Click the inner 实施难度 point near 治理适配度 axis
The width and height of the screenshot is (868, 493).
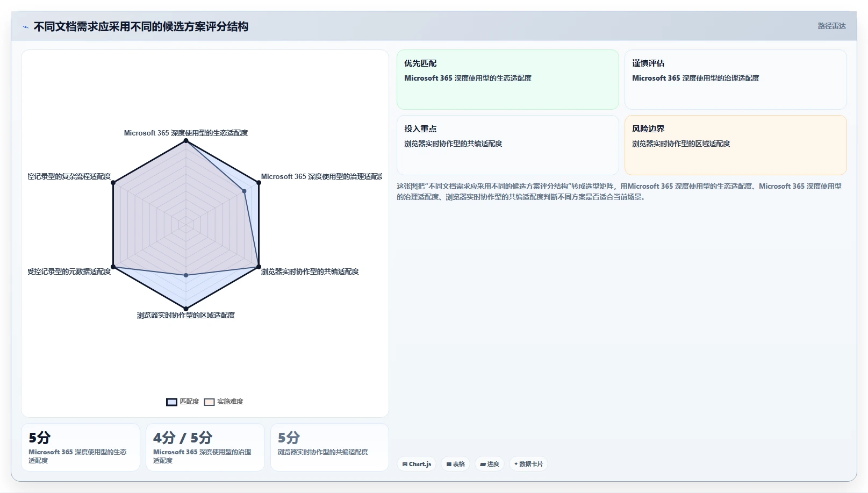(x=244, y=191)
